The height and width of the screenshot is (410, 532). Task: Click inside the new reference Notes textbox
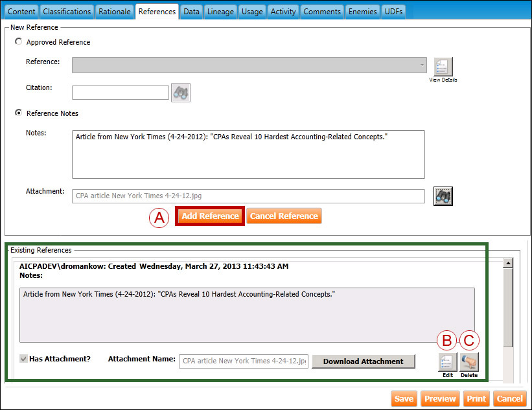tap(248, 154)
